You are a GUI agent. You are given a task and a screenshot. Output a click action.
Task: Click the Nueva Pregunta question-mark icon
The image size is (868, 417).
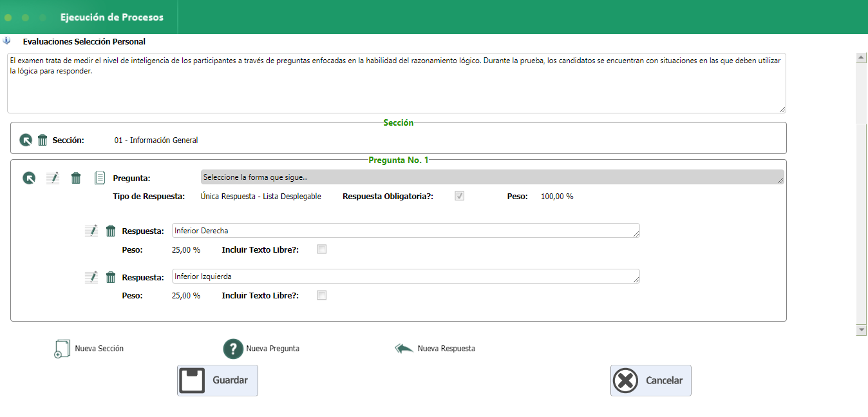pos(232,349)
